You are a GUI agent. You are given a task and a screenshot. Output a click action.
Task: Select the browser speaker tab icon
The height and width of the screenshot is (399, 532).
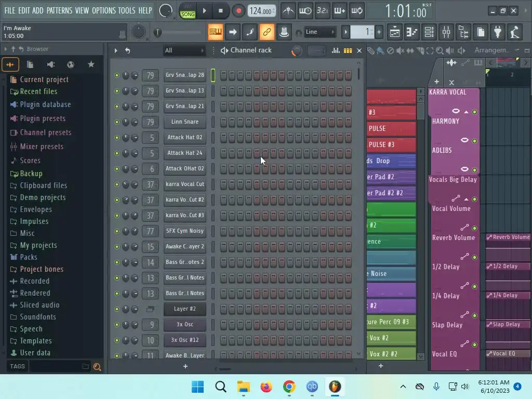coord(50,64)
